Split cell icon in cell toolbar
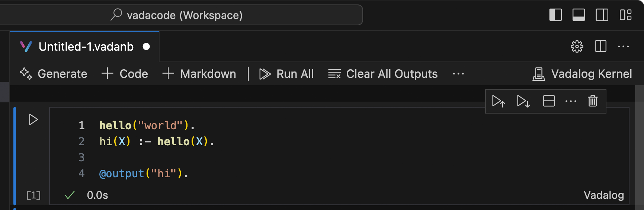Screen dimensions: 644x210 click(549, 101)
